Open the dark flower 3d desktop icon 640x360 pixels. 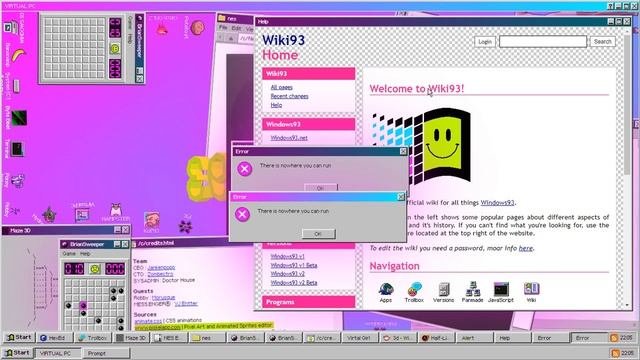click(x=185, y=225)
